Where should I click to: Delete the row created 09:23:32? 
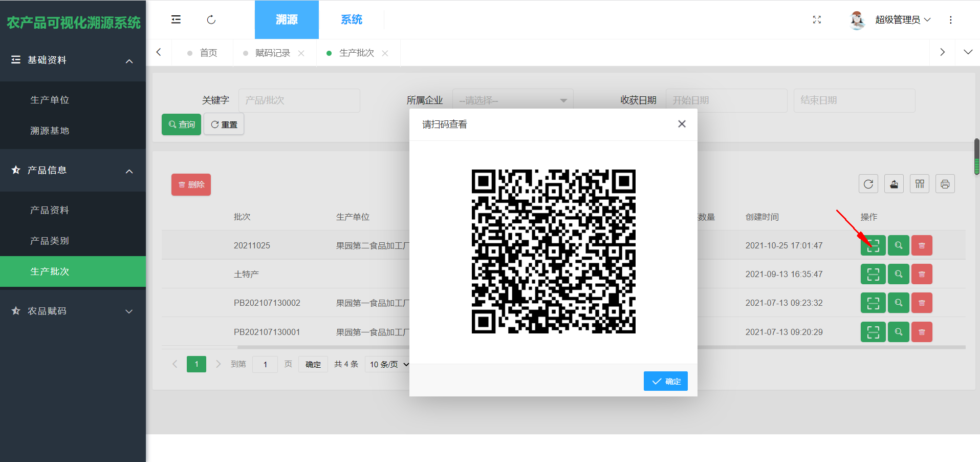(x=922, y=303)
